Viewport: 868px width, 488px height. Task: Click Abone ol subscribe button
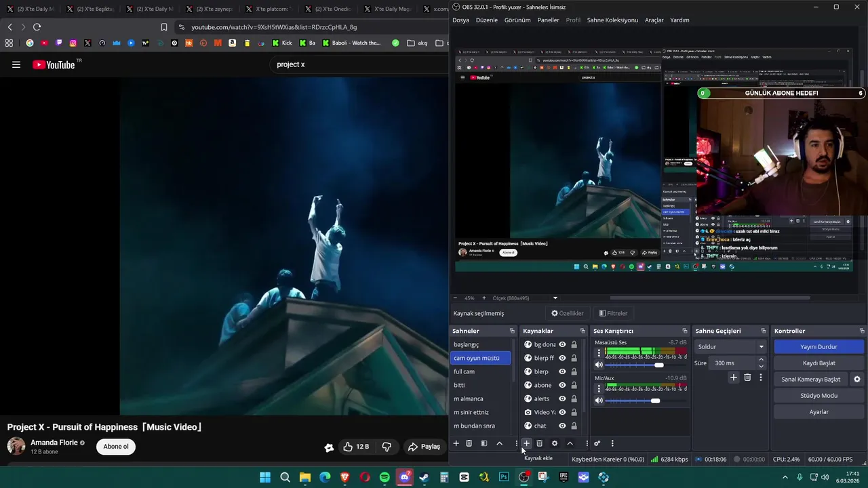116,447
